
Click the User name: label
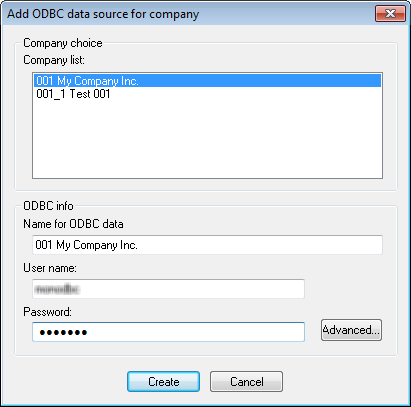click(50, 268)
